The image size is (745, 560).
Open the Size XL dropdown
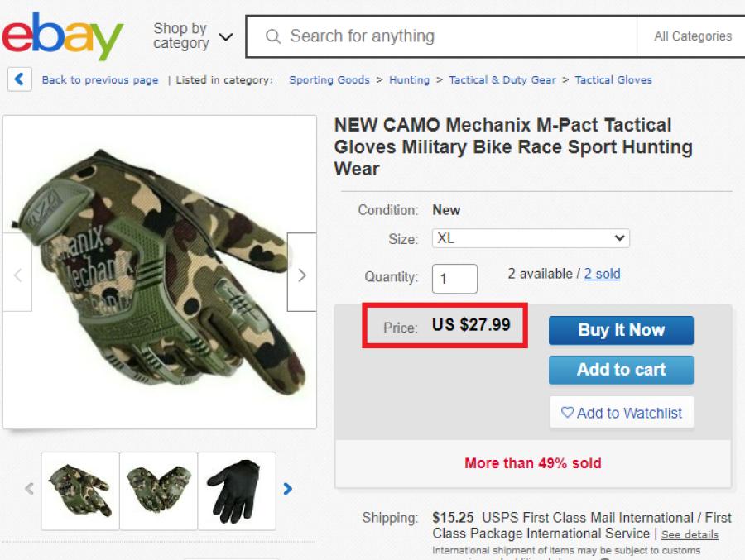click(x=531, y=238)
